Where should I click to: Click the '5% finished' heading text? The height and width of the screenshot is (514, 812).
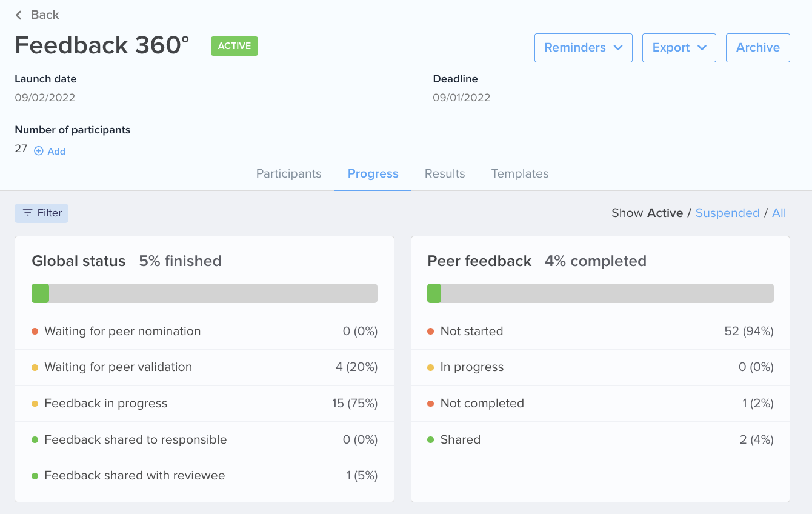point(180,261)
